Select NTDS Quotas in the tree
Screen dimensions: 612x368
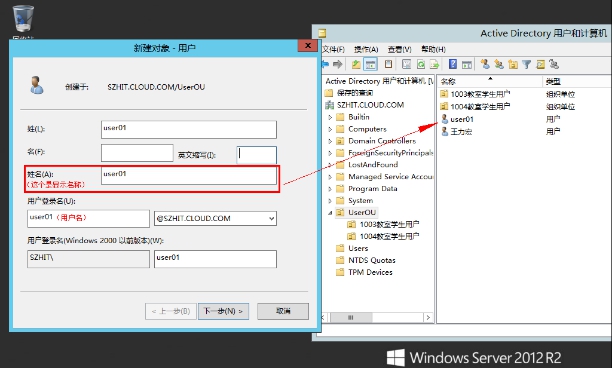point(372,260)
